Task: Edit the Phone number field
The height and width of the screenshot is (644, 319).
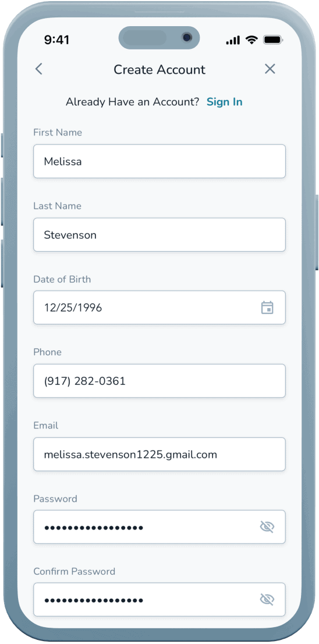Action: pos(159,381)
